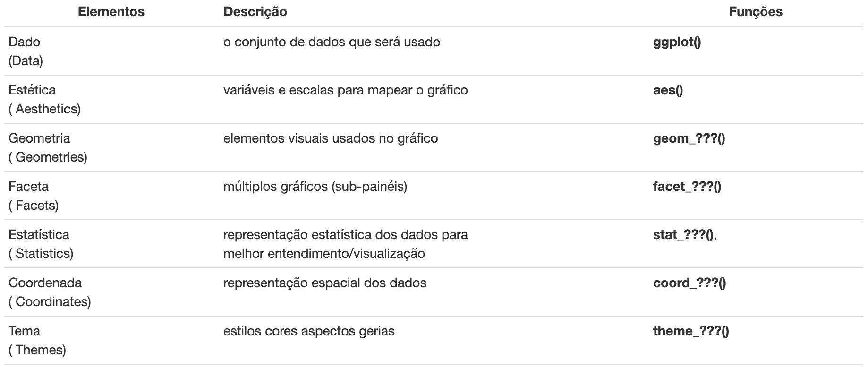This screenshot has width=868, height=369.
Task: Click the Estética (Aesthetics) element cell
Action: point(44,99)
